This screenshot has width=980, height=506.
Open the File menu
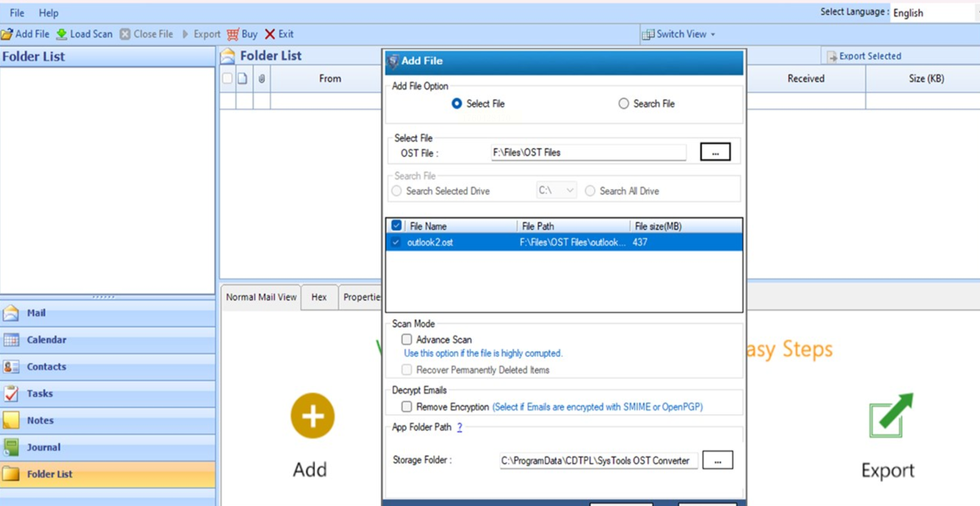(17, 13)
